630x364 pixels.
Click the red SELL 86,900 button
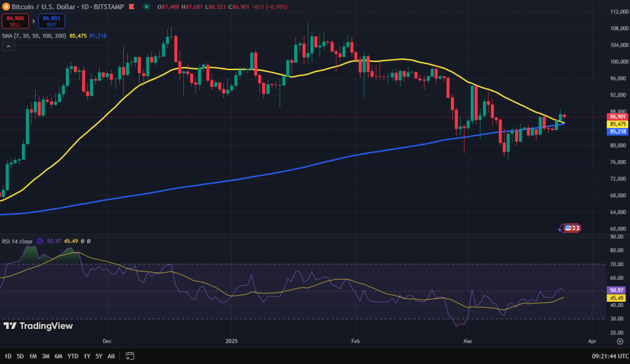point(15,22)
